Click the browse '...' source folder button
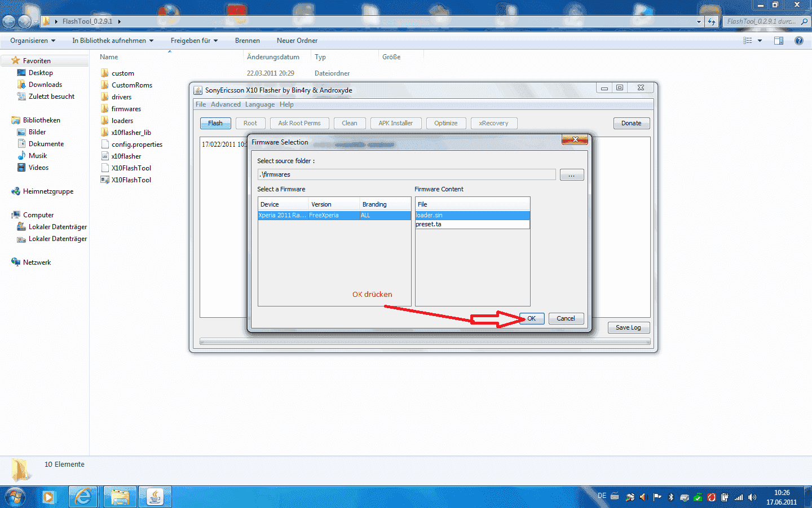812x508 pixels. tap(572, 175)
